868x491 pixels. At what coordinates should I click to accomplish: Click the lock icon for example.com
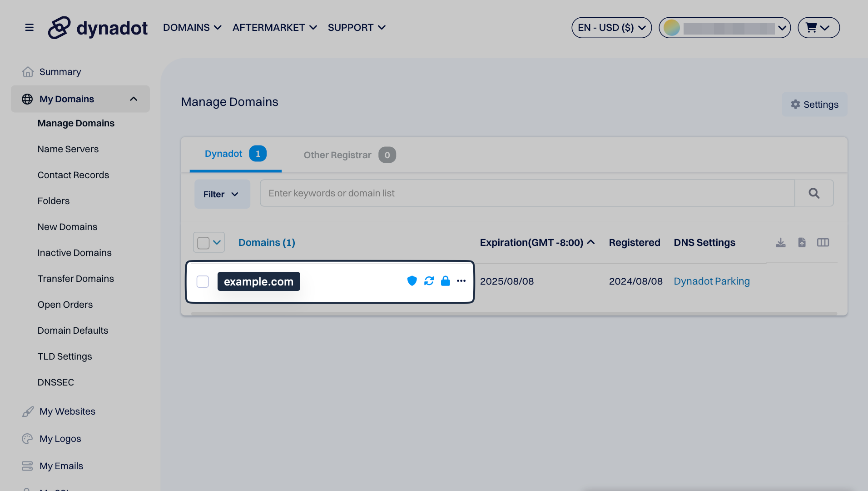446,281
